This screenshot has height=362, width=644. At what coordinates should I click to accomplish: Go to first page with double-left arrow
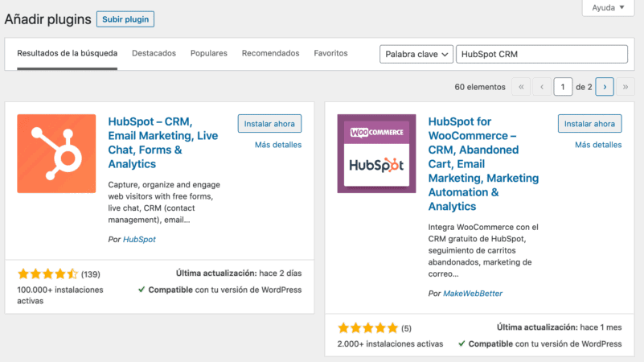tap(521, 87)
